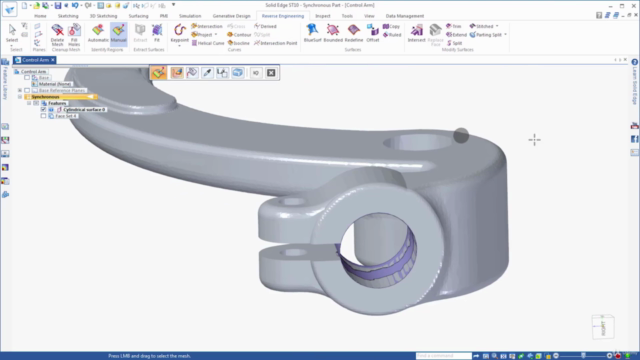
Task: Choose the Isocline command
Action: click(238, 43)
